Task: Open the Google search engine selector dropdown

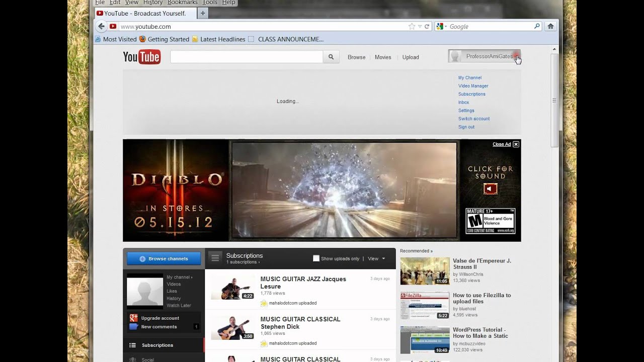Action: 441,26
